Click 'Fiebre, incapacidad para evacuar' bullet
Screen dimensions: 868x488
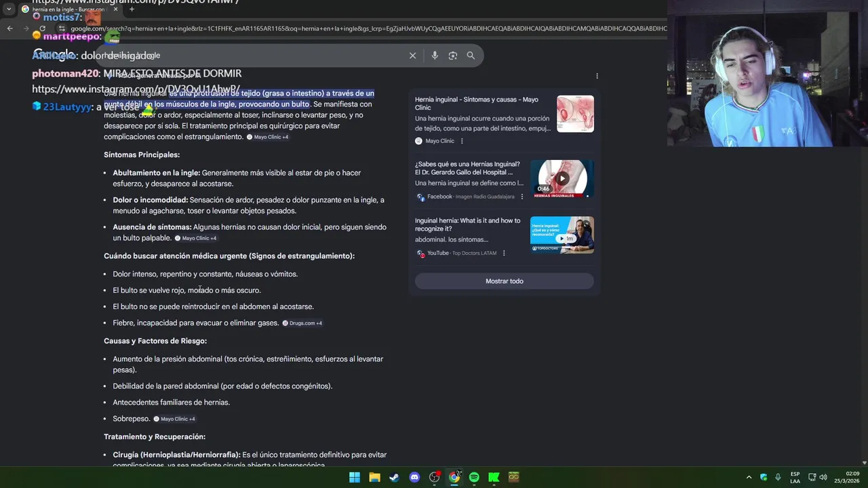click(x=196, y=323)
